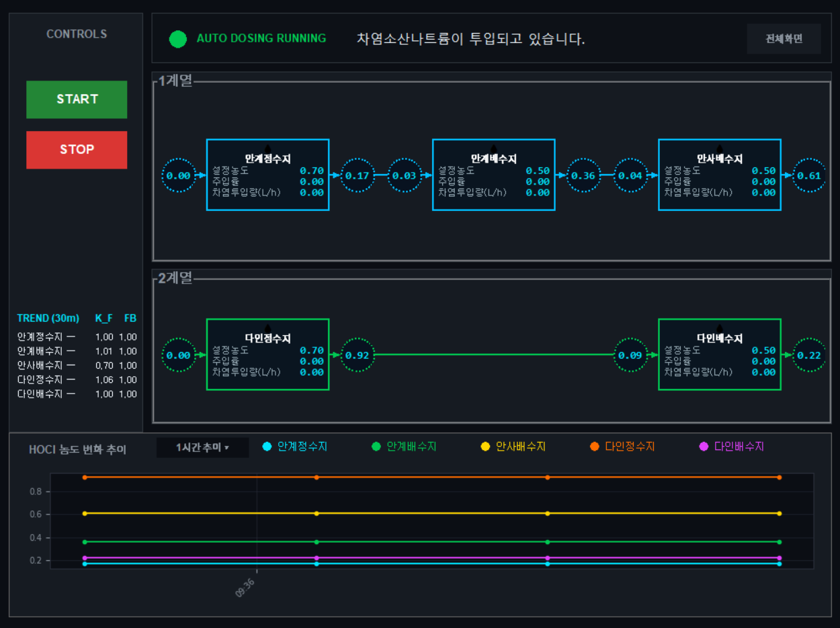The image size is (840, 628).
Task: Click 차염투입량(L/h) value in 다인배수지 box
Action: tap(763, 371)
